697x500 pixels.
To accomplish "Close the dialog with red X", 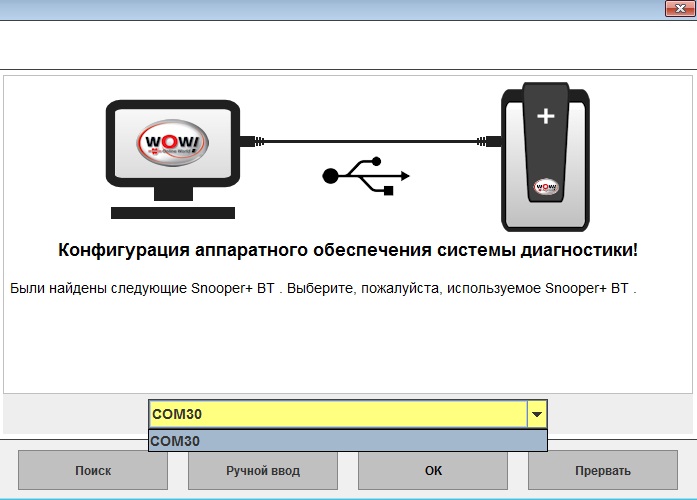I will point(680,8).
